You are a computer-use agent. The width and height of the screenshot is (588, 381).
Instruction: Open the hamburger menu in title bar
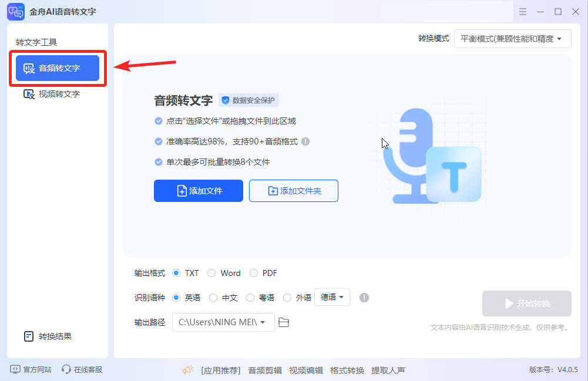522,12
